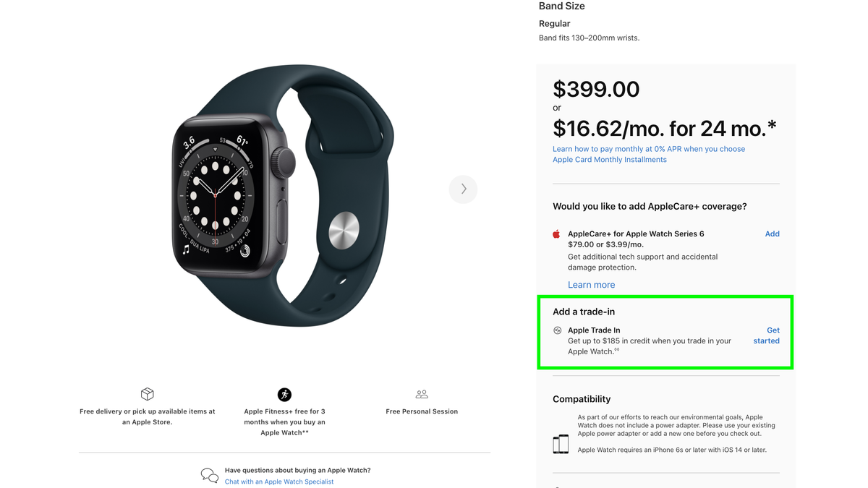Open Learn more about AppleCare+ coverage

tap(591, 284)
